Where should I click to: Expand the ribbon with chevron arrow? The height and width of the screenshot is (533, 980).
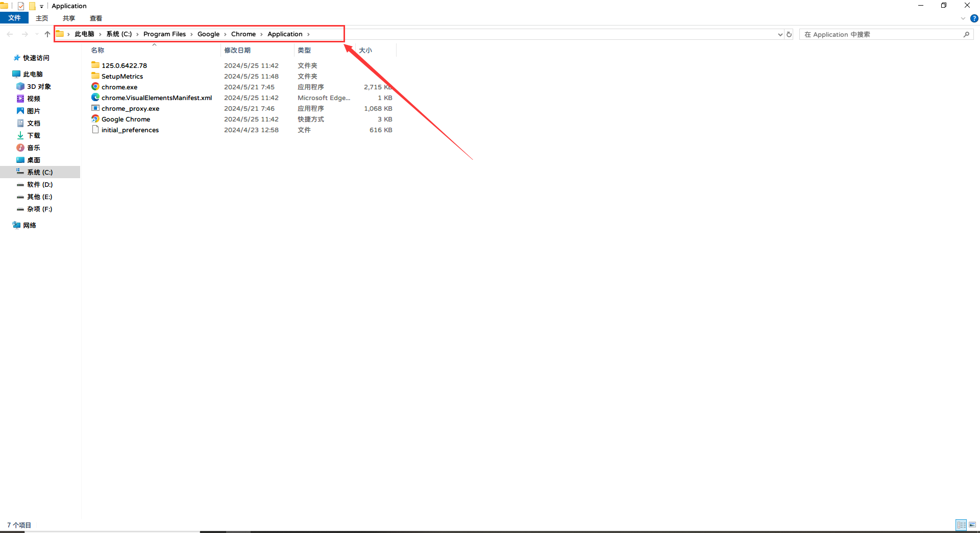(963, 18)
